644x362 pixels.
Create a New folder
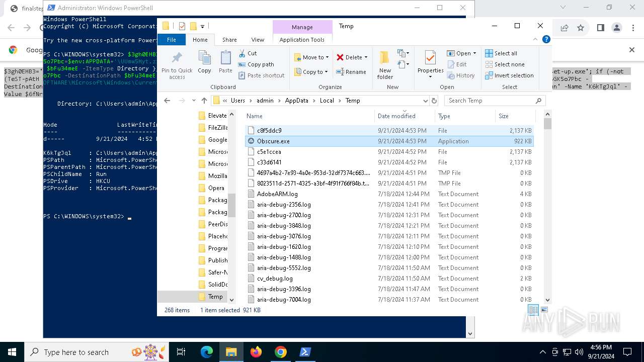point(385,65)
